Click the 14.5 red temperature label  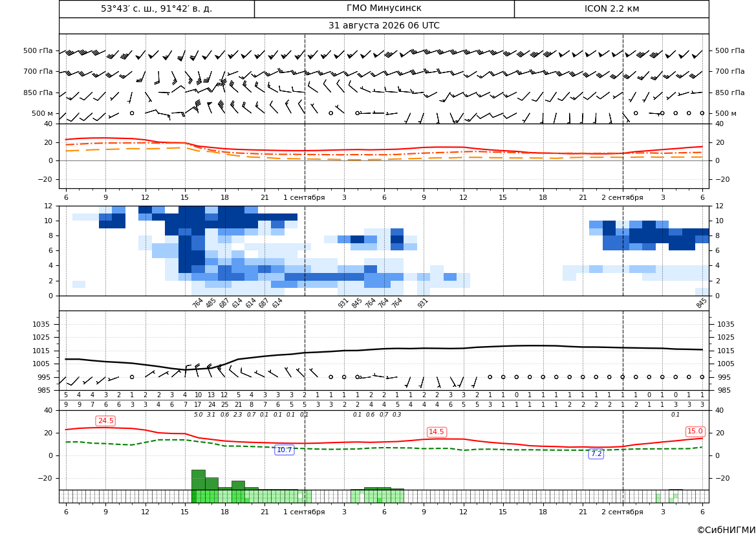point(436,431)
